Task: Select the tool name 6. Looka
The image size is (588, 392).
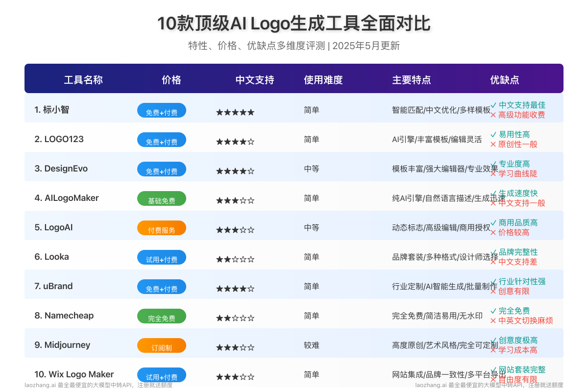Action: pyautogui.click(x=52, y=257)
